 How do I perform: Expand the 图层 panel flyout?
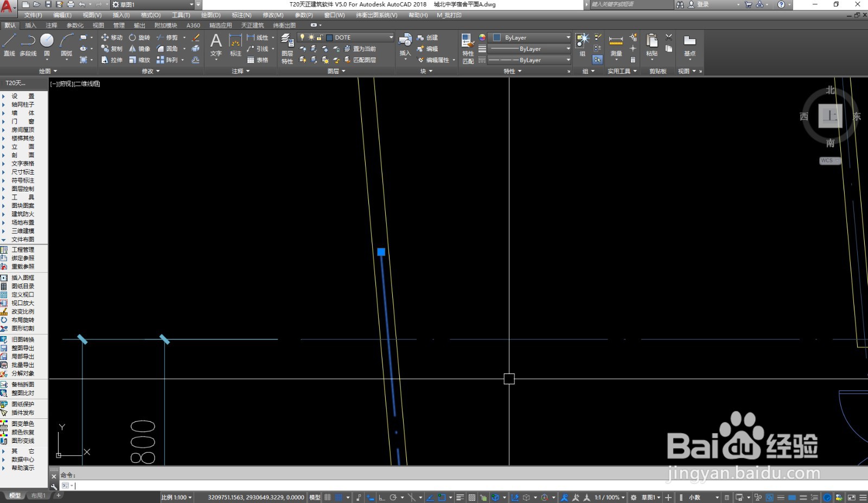click(x=336, y=71)
